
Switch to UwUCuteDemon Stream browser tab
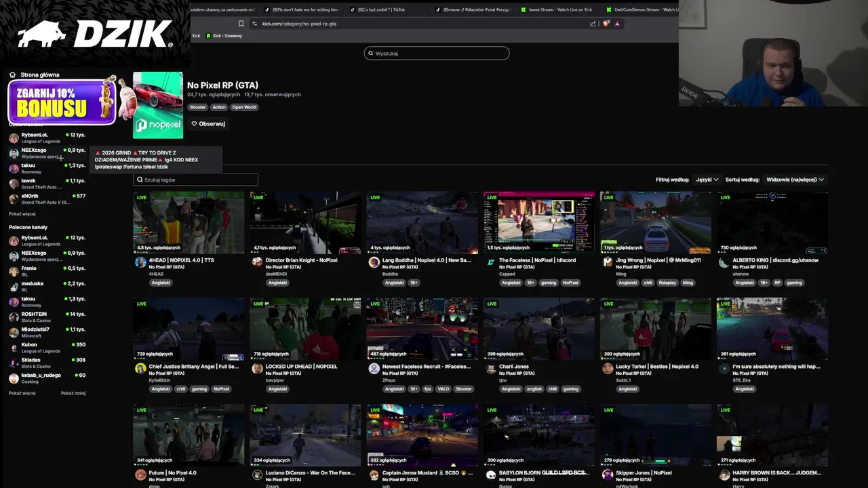tap(642, 9)
